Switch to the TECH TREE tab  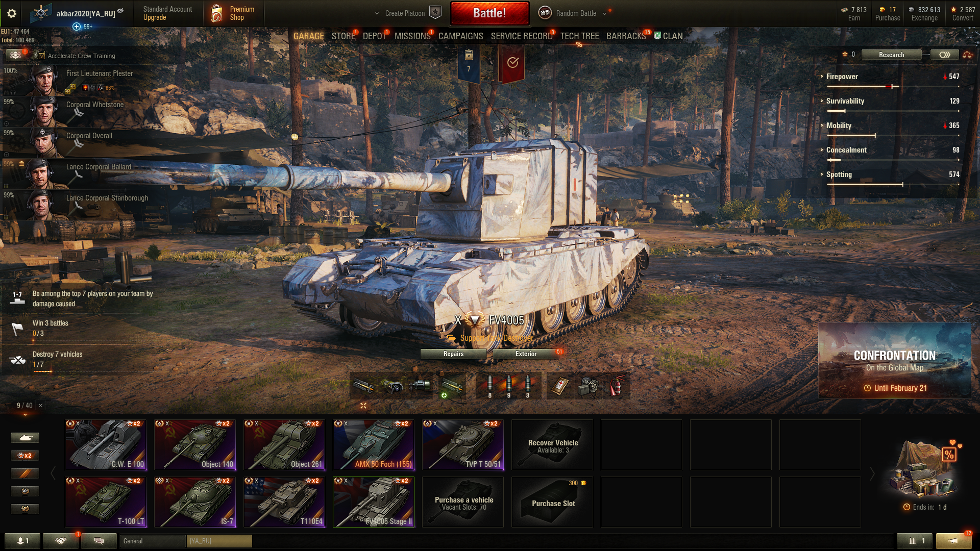coord(579,36)
